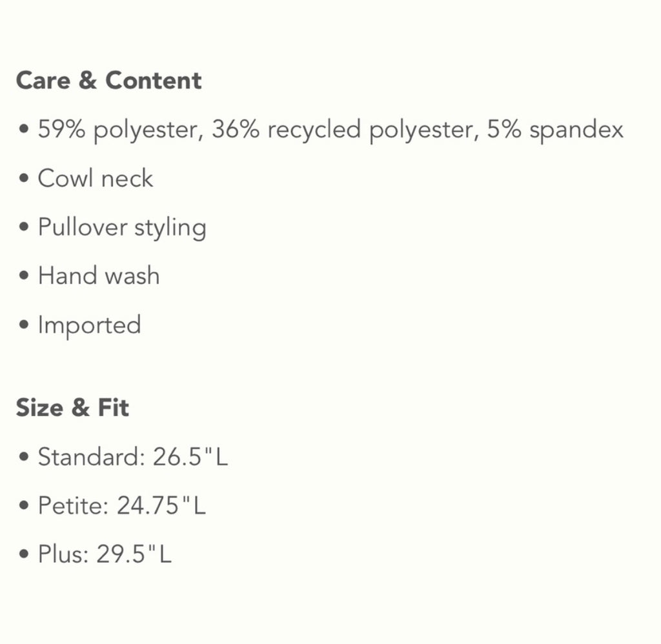661x644 pixels.
Task: Click the word Fit in heading
Action: pyautogui.click(x=114, y=408)
